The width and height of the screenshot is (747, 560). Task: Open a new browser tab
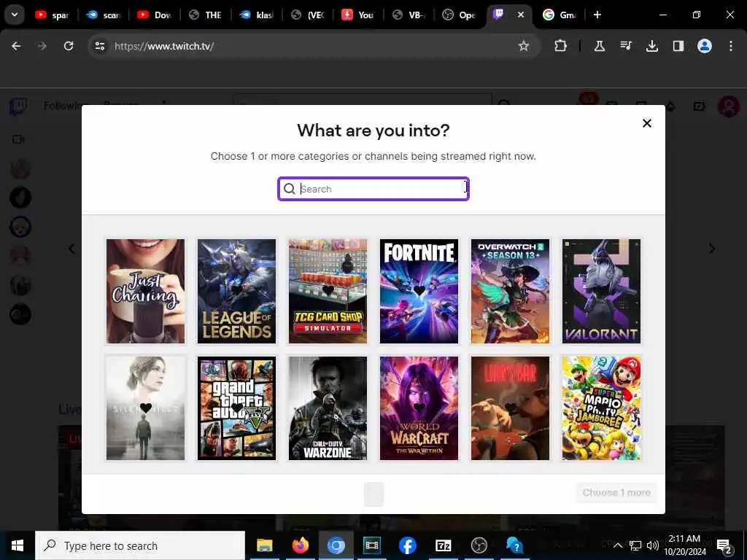click(597, 15)
